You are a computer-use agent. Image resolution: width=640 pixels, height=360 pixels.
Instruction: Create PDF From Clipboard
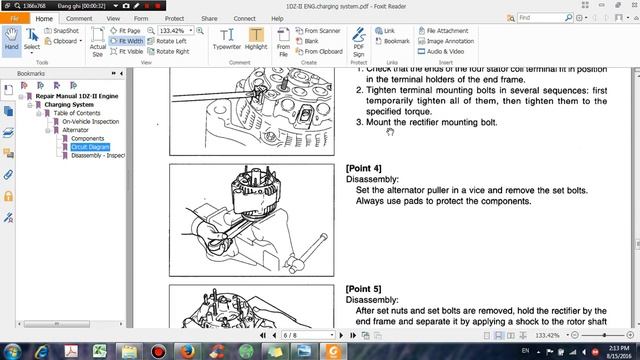(319, 51)
